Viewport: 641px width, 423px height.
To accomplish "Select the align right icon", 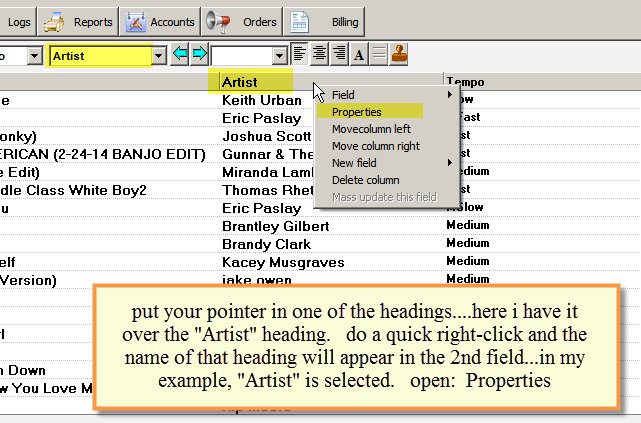I will (339, 54).
